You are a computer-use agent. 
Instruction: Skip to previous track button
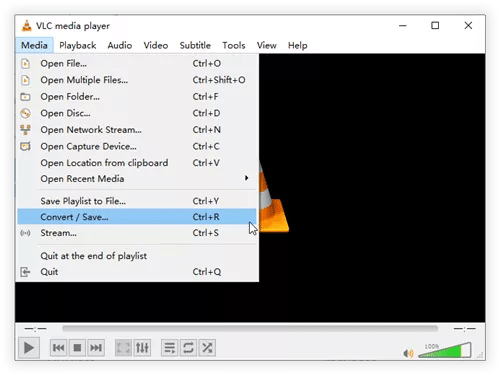pyautogui.click(x=58, y=348)
